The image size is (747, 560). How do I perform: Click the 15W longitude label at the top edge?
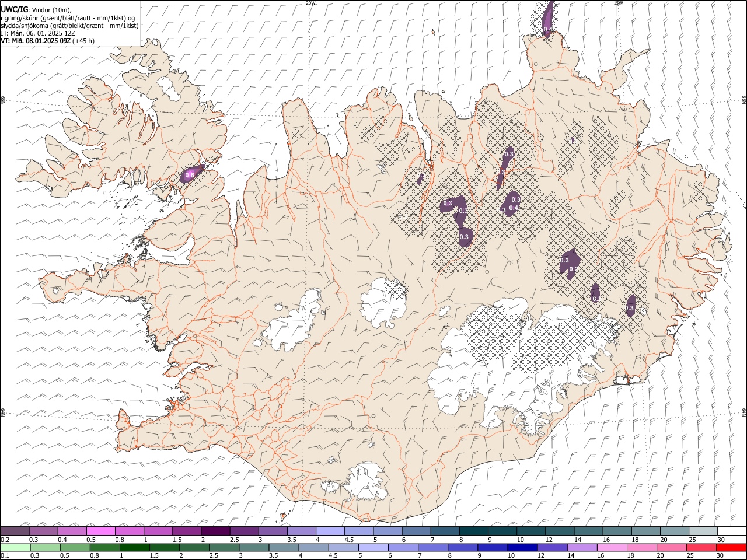pos(618,3)
